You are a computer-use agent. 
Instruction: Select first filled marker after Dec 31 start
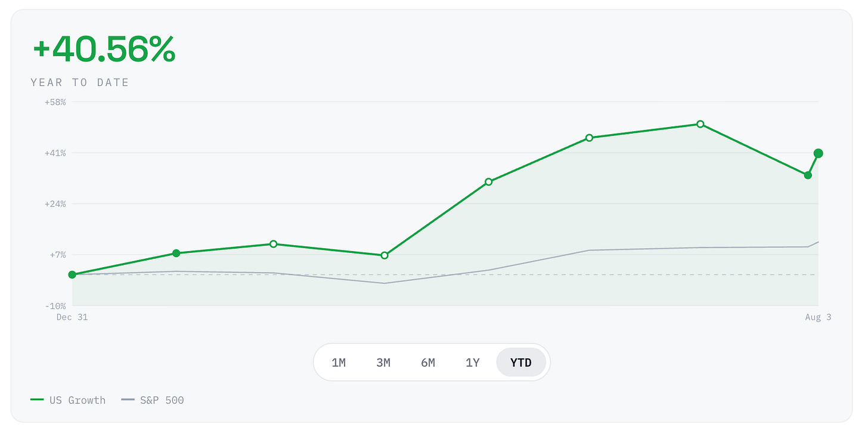coord(176,253)
